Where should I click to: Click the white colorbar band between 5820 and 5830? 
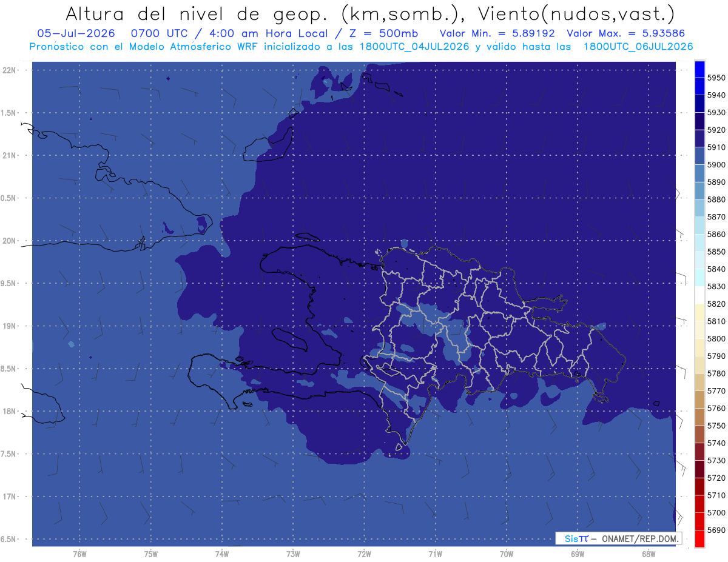click(699, 295)
